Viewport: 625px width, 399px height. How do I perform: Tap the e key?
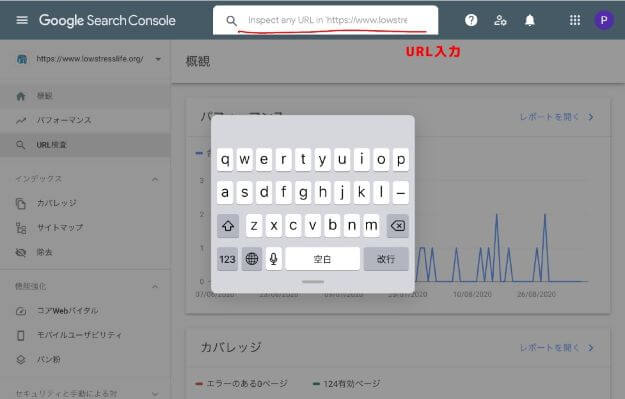264,159
